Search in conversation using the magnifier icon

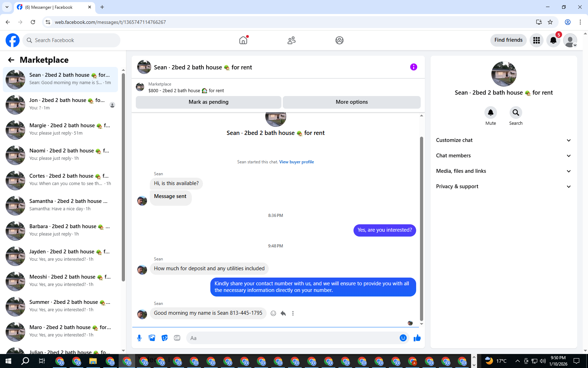(x=516, y=113)
